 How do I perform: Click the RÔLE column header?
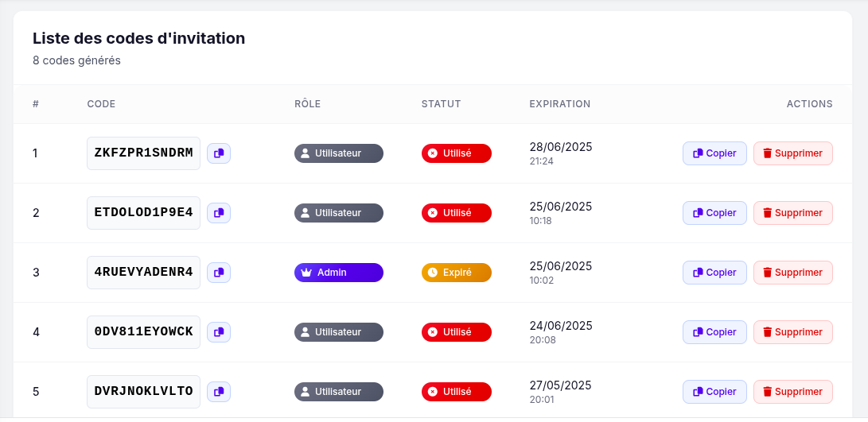click(307, 104)
